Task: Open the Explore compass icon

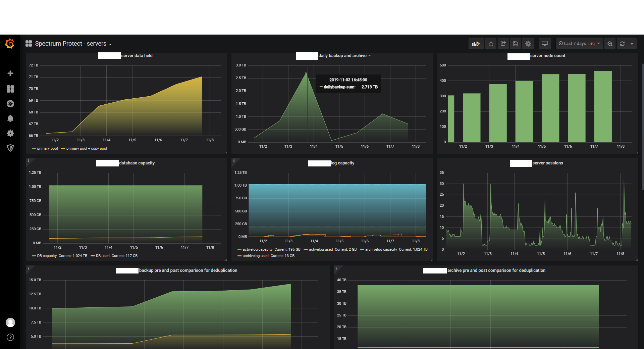Action: [x=10, y=104]
